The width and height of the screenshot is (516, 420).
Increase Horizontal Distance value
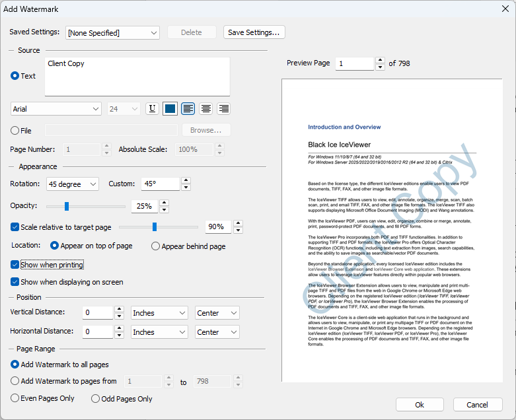point(119,328)
